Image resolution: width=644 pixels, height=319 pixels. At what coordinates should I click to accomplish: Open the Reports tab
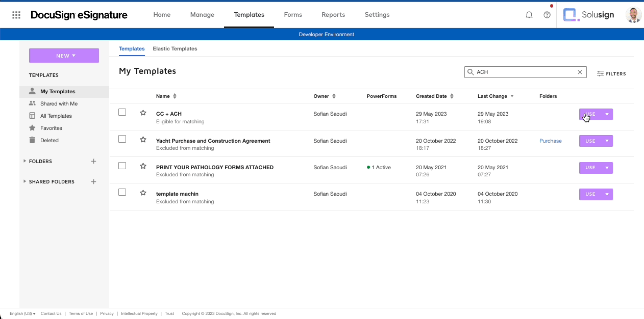333,15
